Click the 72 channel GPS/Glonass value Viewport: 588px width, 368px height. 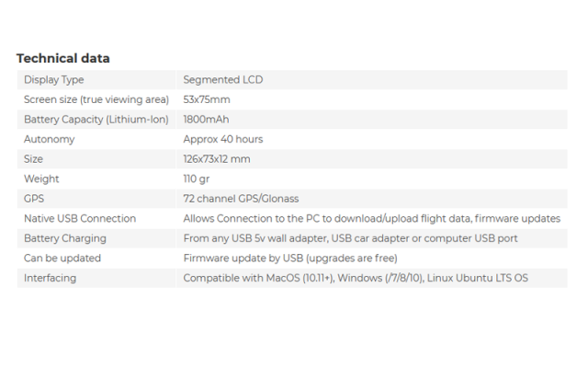pos(241,199)
